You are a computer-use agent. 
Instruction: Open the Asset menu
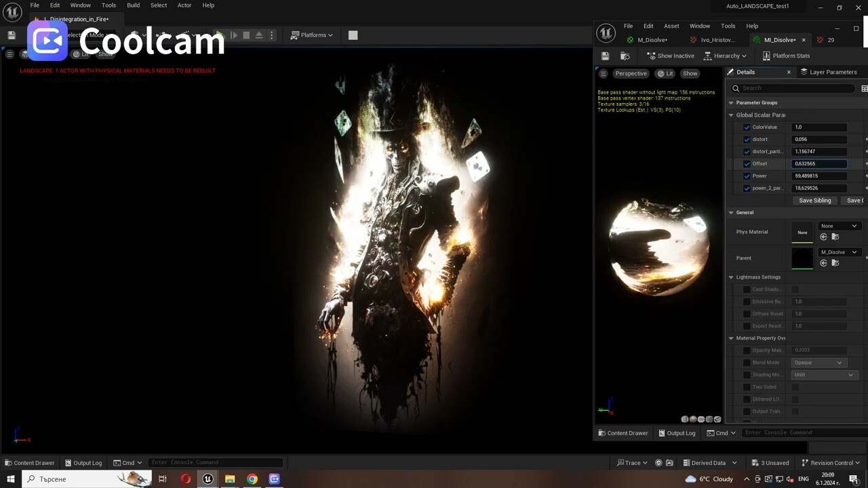click(x=671, y=26)
